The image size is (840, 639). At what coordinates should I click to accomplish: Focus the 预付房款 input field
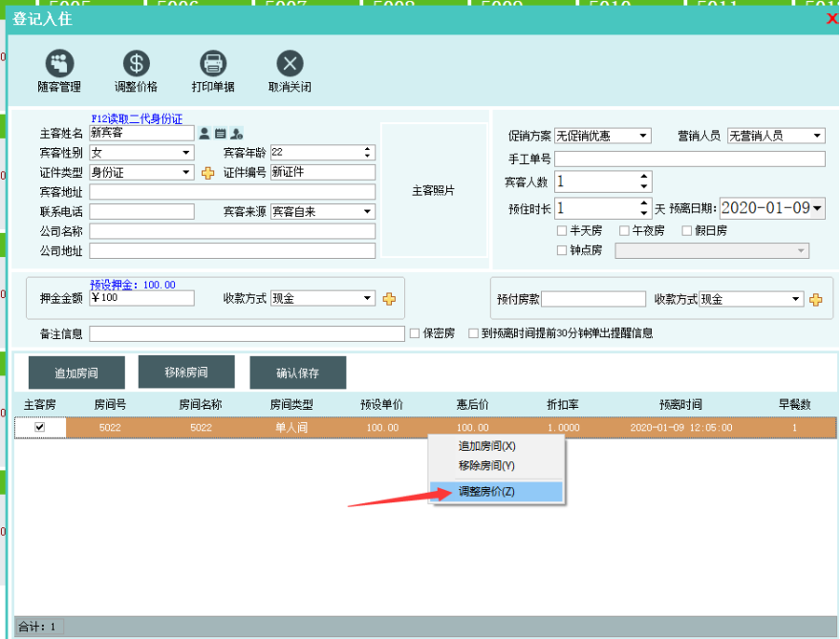[593, 299]
